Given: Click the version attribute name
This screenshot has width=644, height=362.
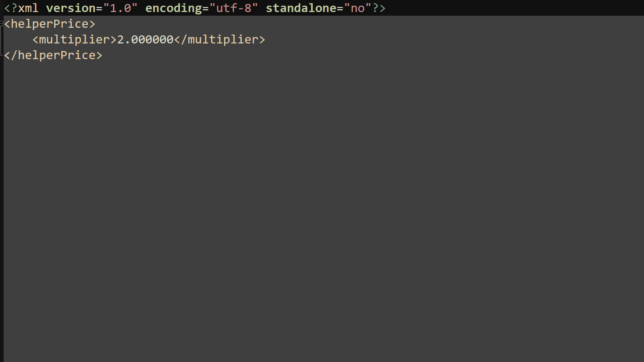Looking at the screenshot, I should (71, 8).
